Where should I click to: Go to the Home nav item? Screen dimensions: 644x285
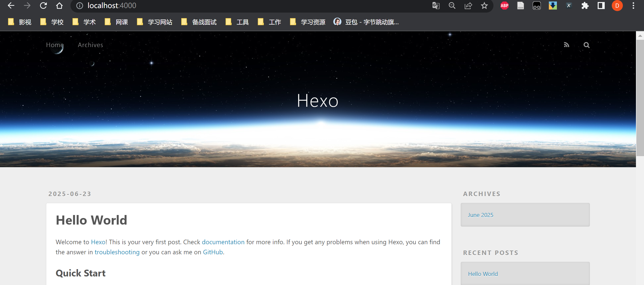click(x=55, y=45)
